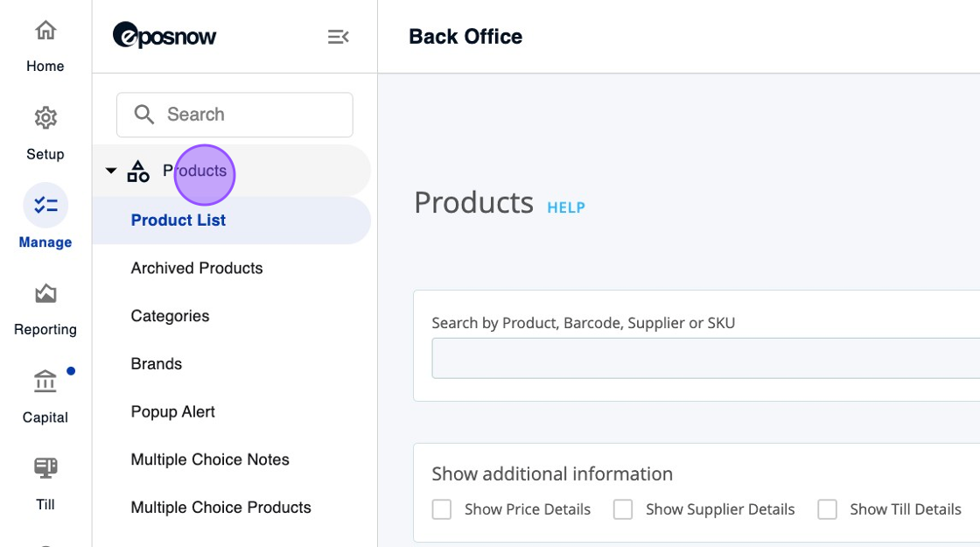980x547 pixels.
Task: Collapse the Products tree arrow
Action: pyautogui.click(x=111, y=171)
